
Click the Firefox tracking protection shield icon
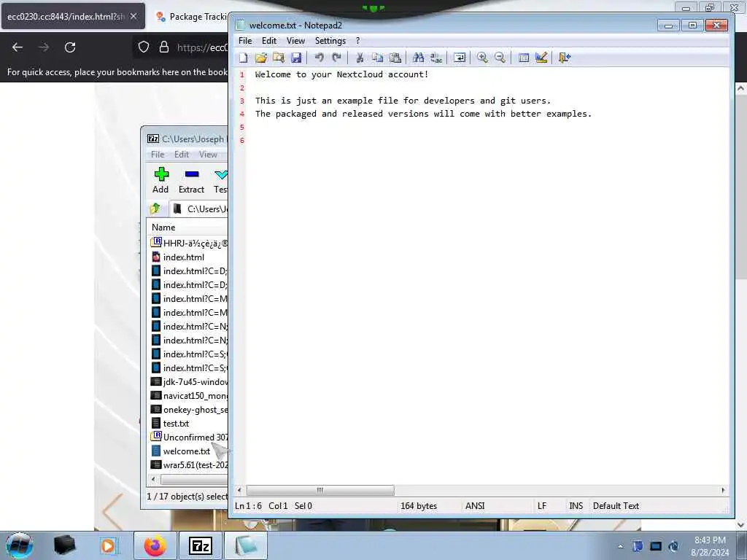(x=144, y=47)
